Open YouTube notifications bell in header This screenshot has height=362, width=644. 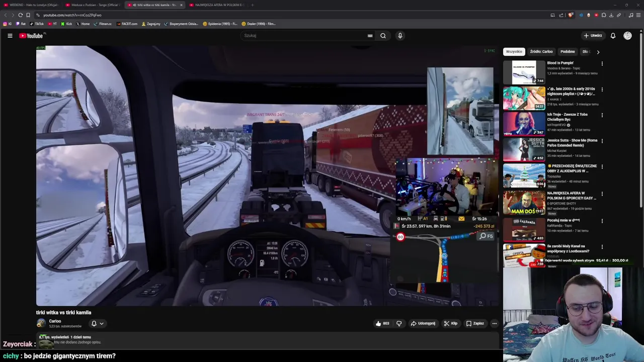(x=613, y=36)
